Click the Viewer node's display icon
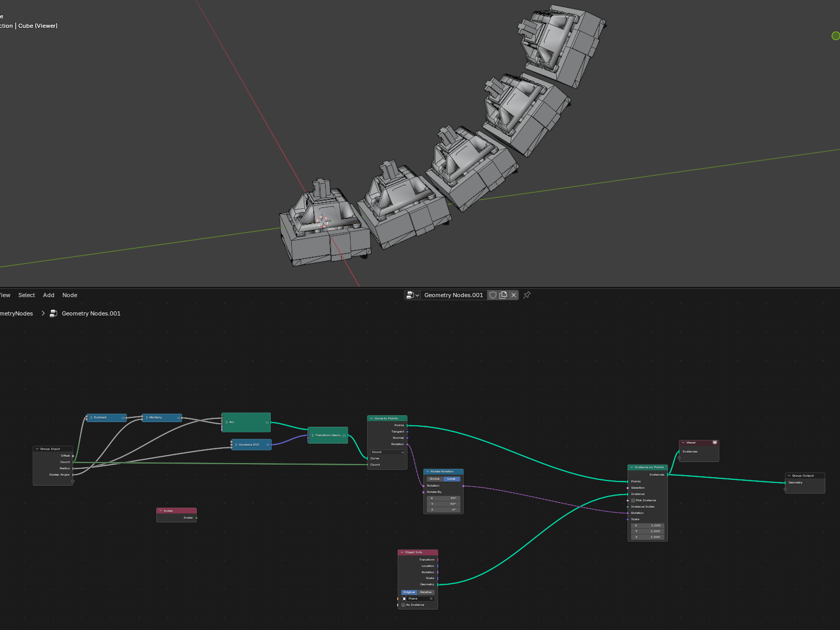This screenshot has height=630, width=840. click(x=715, y=443)
